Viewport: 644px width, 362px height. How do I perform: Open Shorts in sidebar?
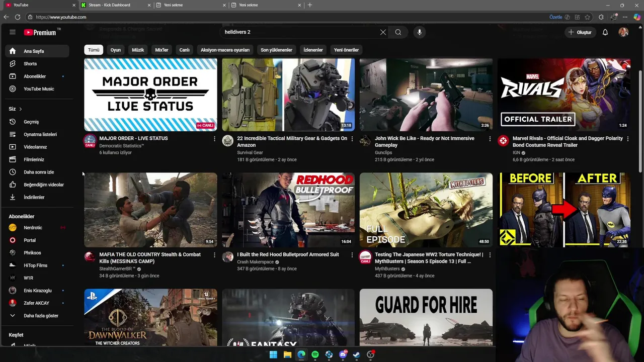click(37, 64)
